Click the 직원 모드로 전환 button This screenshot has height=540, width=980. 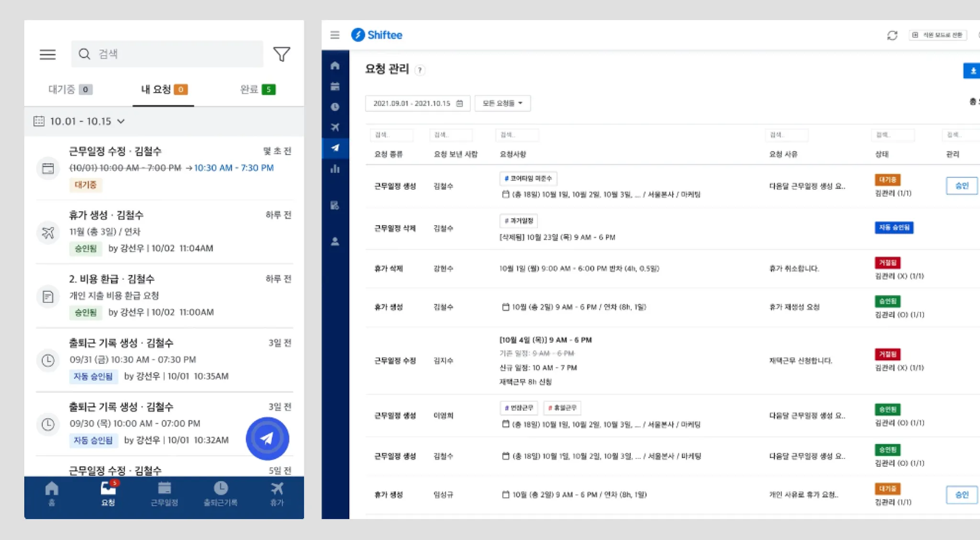(x=938, y=35)
